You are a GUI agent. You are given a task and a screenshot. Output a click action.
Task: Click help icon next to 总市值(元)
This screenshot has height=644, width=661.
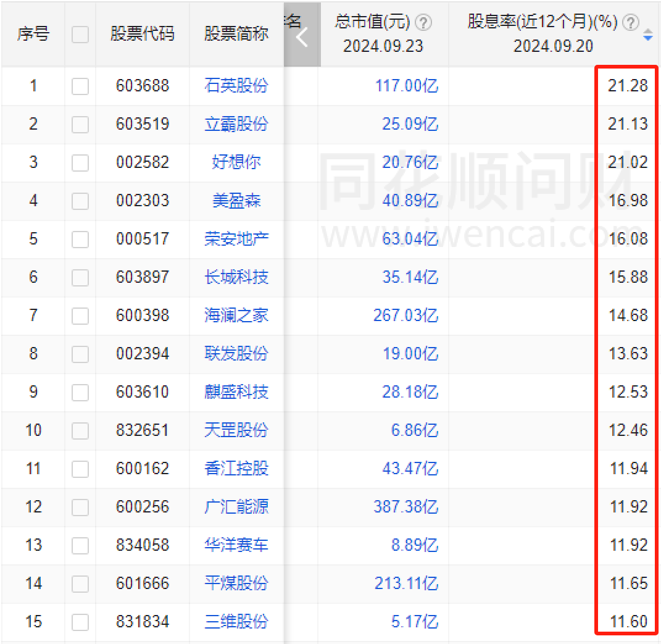point(423,23)
